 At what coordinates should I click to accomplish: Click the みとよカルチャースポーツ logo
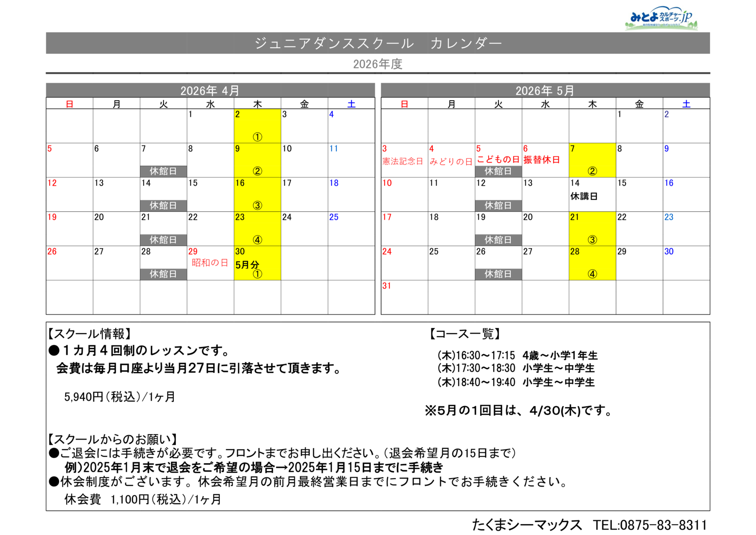point(661,18)
